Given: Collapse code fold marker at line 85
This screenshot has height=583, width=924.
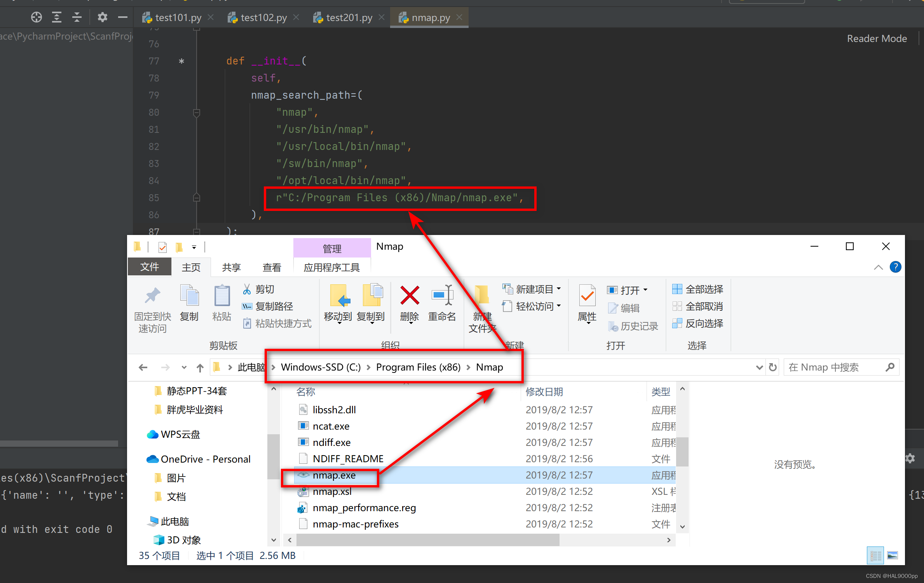Looking at the screenshot, I should pyautogui.click(x=197, y=198).
